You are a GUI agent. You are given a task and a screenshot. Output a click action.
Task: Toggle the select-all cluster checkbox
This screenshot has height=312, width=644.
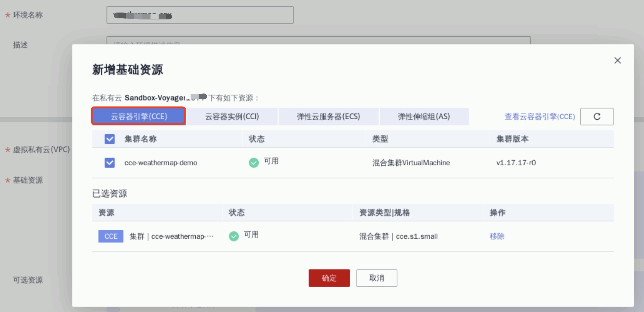pyautogui.click(x=109, y=139)
